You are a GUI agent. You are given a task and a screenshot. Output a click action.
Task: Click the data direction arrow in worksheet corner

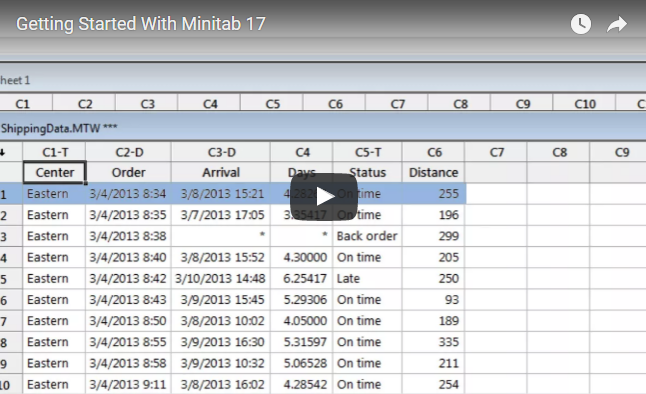(x=3, y=152)
